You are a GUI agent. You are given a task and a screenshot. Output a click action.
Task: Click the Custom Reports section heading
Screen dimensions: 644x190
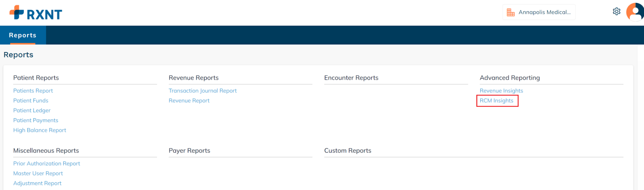pyautogui.click(x=347, y=150)
